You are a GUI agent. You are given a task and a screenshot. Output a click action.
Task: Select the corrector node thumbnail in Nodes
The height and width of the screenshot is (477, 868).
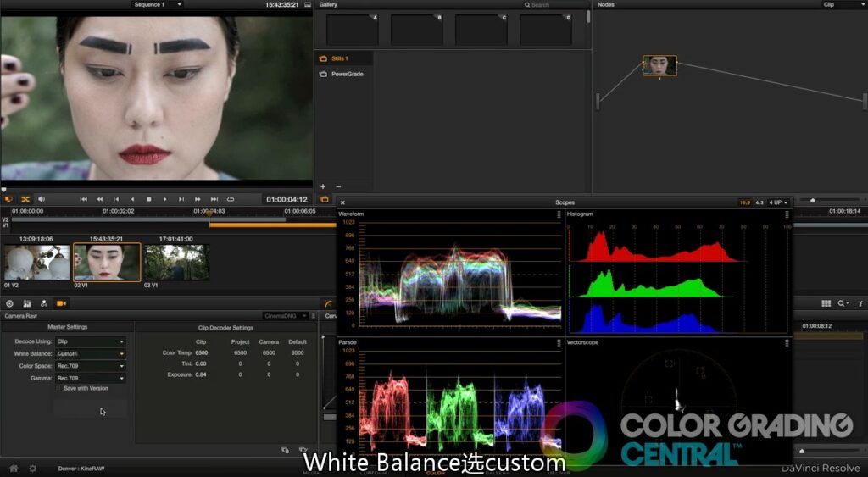coord(659,66)
